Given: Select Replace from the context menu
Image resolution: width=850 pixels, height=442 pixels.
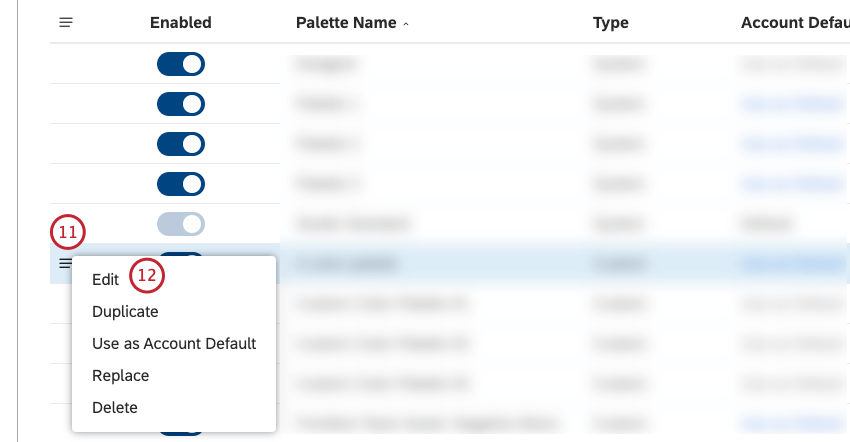Looking at the screenshot, I should tap(120, 376).
